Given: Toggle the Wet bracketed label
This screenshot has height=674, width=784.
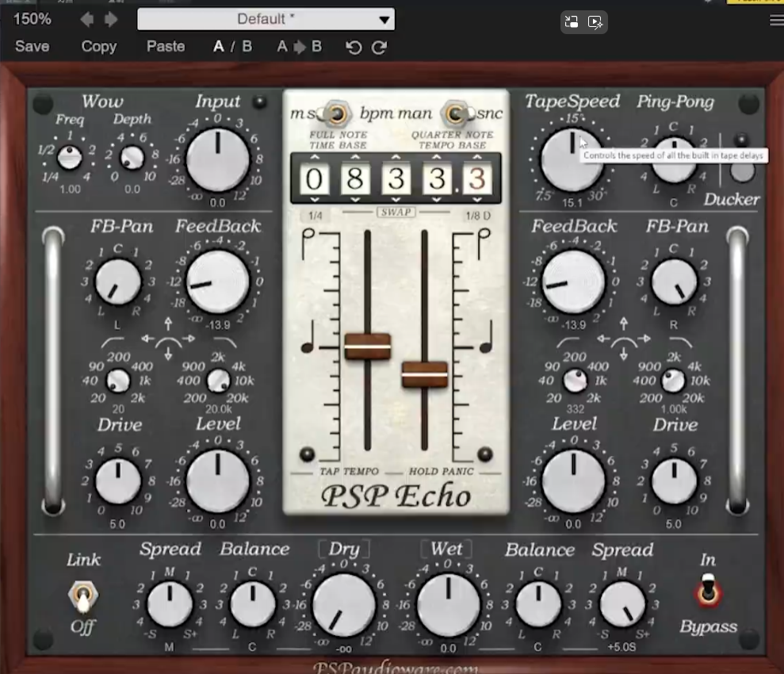Looking at the screenshot, I should (446, 549).
